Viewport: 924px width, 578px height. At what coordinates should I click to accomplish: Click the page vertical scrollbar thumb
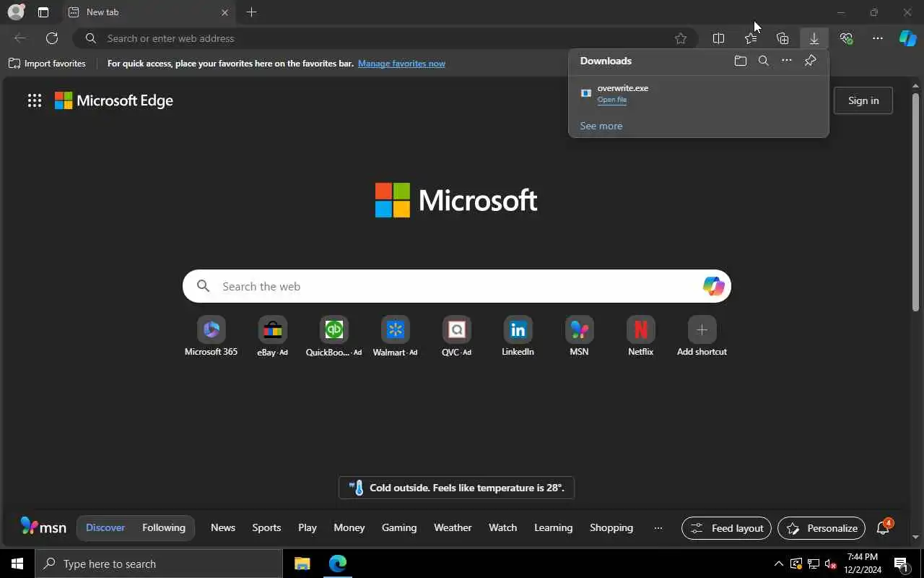(x=915, y=202)
